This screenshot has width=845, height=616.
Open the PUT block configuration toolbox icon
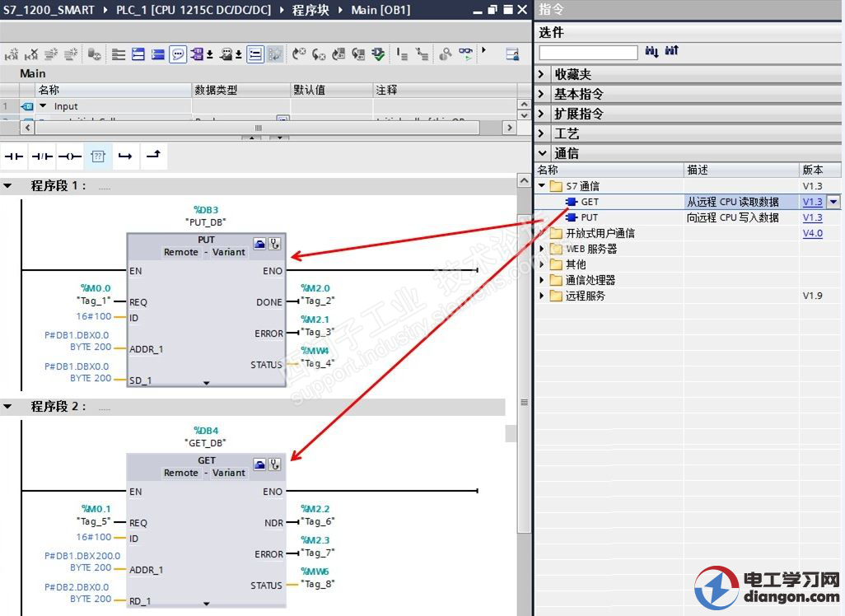259,243
